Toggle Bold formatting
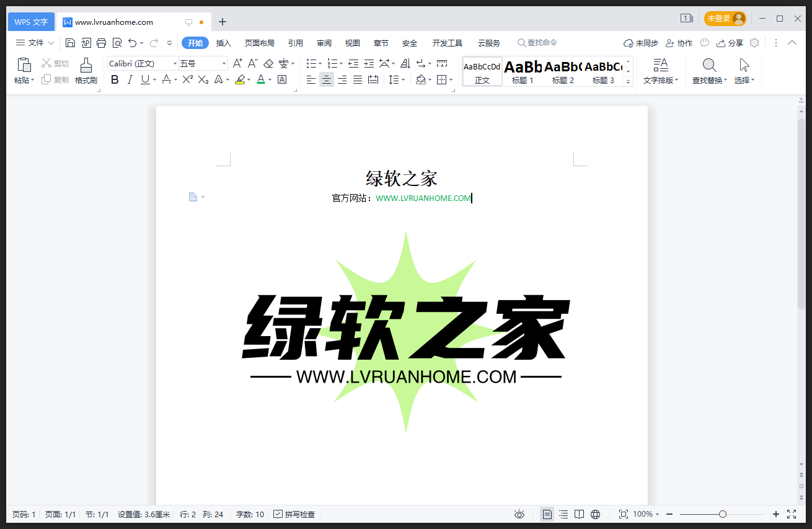This screenshot has width=812, height=529. point(115,79)
